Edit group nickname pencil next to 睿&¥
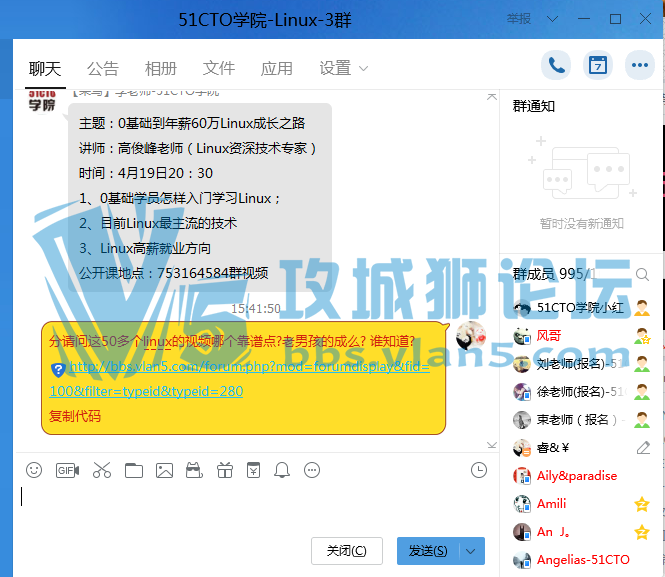The height and width of the screenshot is (577, 665). pos(643,448)
